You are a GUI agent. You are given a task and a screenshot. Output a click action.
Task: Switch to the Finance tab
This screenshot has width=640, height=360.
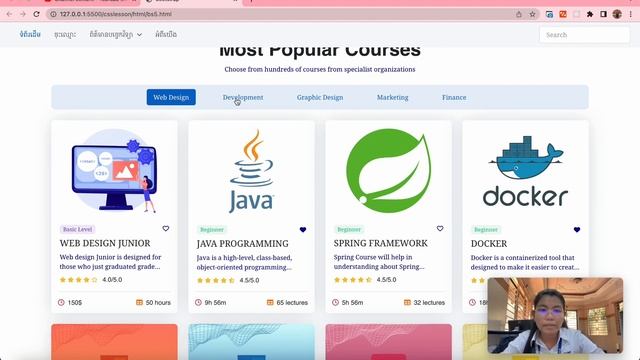pyautogui.click(x=454, y=97)
